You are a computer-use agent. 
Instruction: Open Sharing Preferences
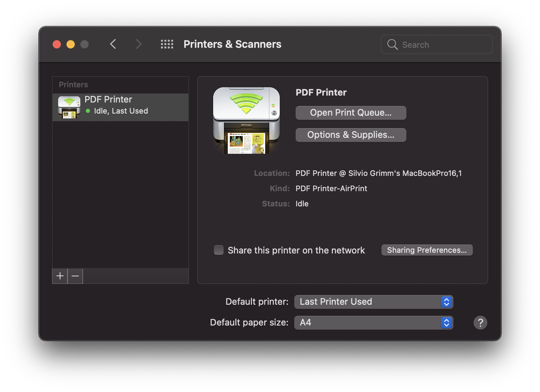pyautogui.click(x=427, y=250)
